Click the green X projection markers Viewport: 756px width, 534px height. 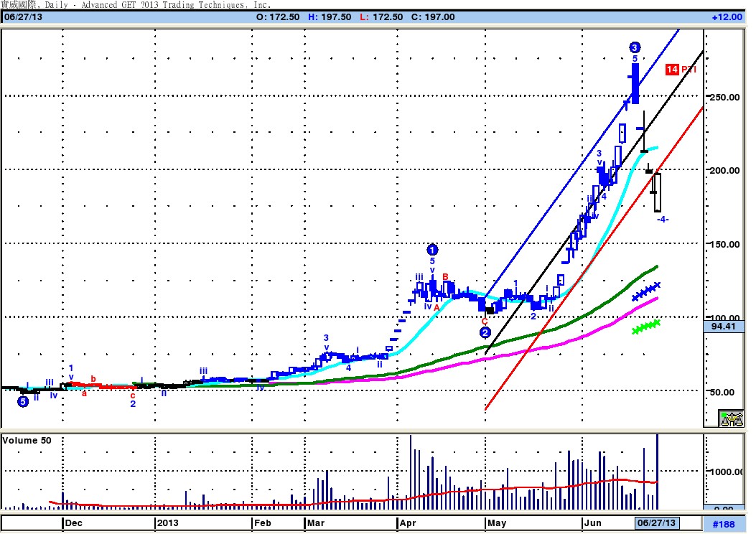pos(646,327)
